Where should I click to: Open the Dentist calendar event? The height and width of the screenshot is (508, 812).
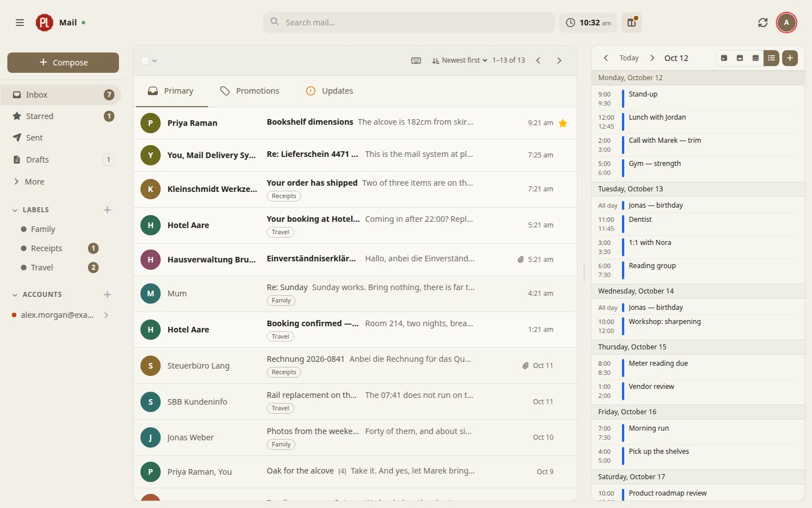coord(698,224)
